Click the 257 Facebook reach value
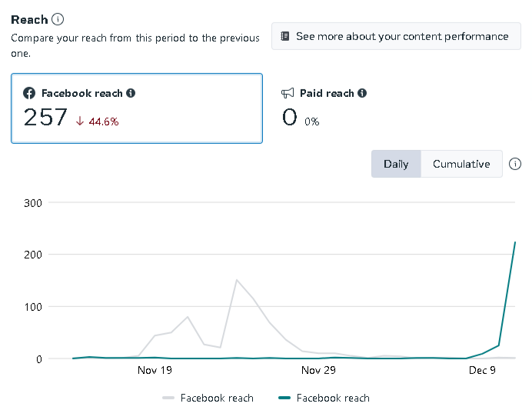Screen dimensions: 532x407 coord(45,118)
